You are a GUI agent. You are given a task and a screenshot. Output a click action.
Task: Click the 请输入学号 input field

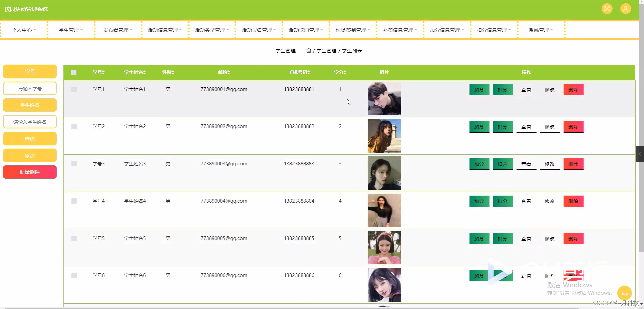(x=30, y=88)
